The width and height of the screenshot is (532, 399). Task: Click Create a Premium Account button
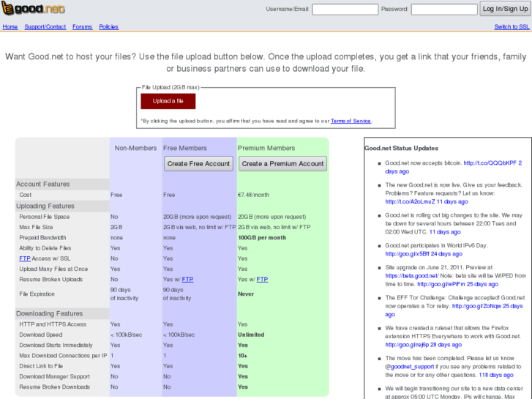282,164
